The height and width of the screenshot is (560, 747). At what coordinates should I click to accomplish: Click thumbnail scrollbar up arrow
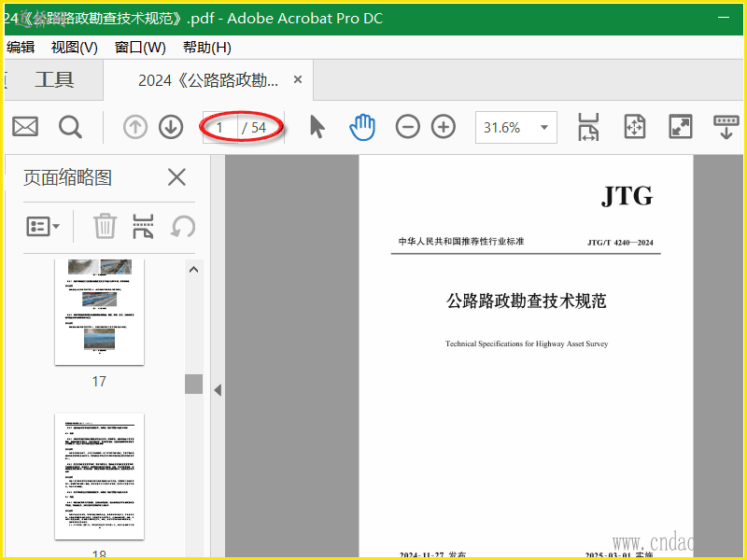tap(193, 270)
